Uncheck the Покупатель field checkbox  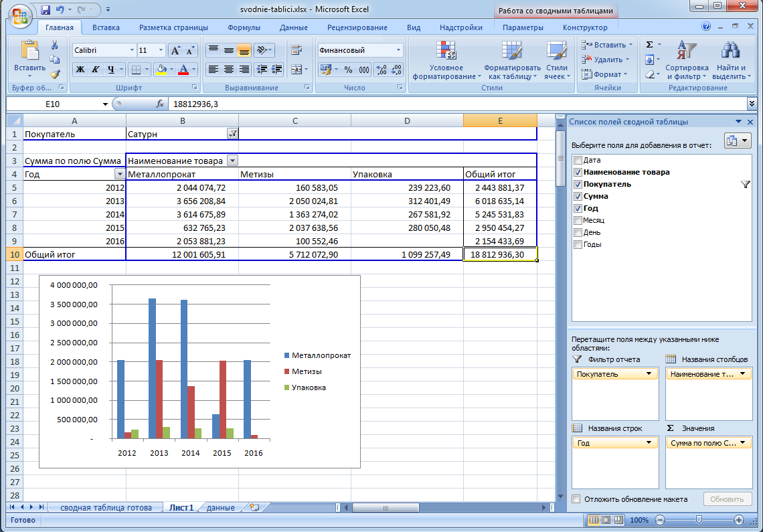point(578,185)
